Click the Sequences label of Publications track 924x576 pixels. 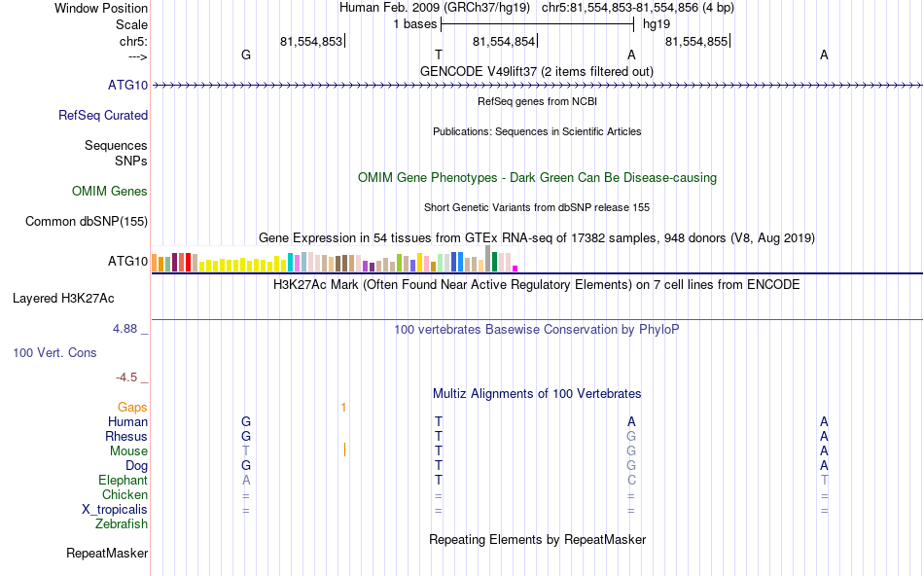[x=116, y=145]
